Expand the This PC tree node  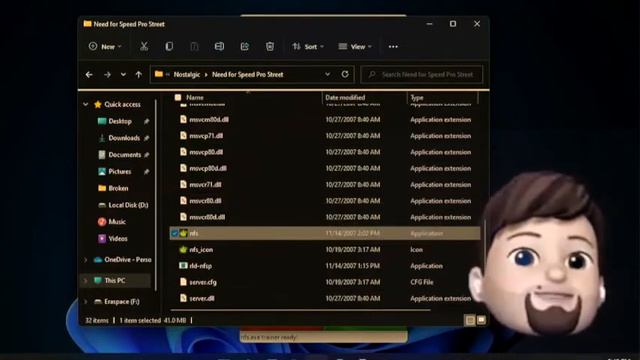coord(86,280)
